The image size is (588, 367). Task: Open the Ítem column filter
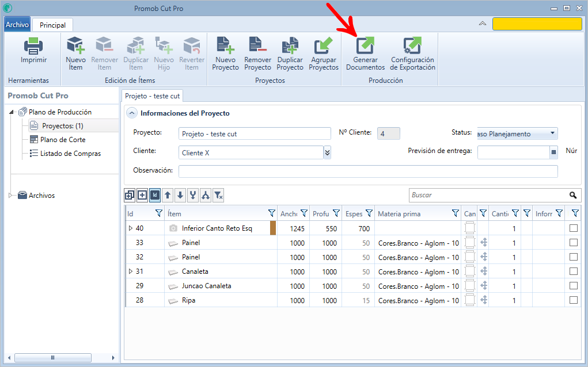tap(272, 213)
